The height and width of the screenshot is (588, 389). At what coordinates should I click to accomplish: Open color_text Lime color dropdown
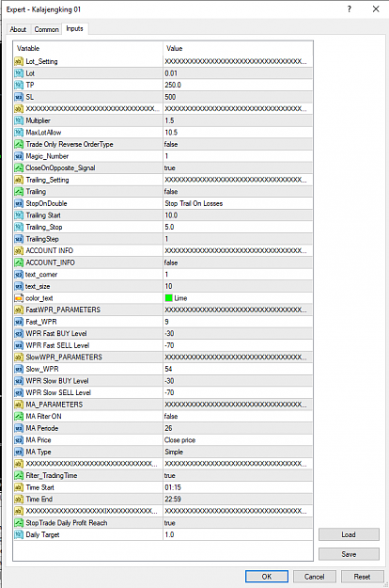tap(238, 298)
